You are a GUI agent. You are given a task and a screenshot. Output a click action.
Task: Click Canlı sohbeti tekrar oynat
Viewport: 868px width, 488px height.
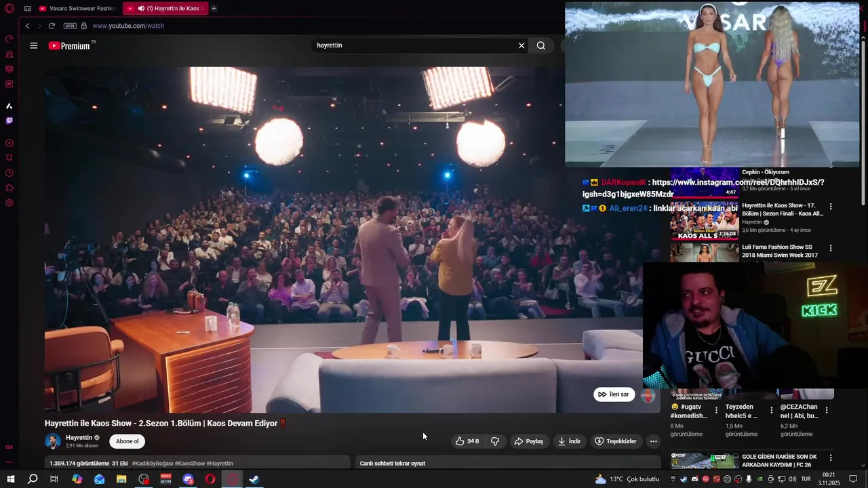coord(393,464)
